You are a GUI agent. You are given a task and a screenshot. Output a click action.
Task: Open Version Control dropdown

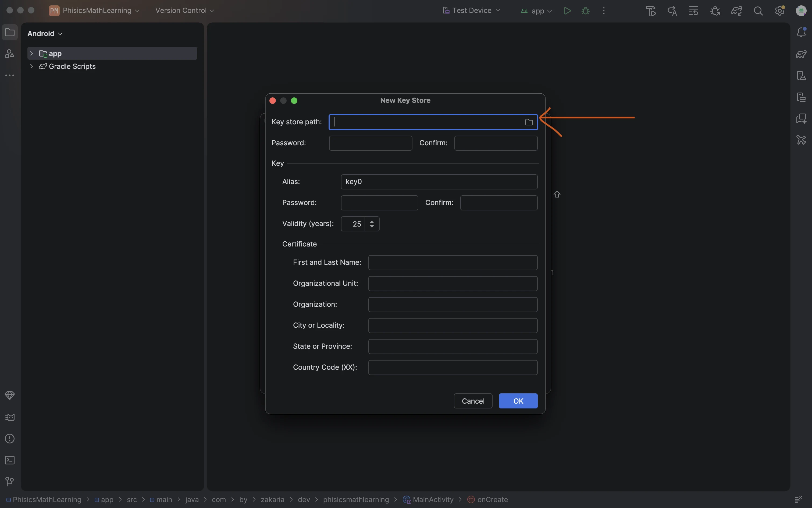(185, 10)
